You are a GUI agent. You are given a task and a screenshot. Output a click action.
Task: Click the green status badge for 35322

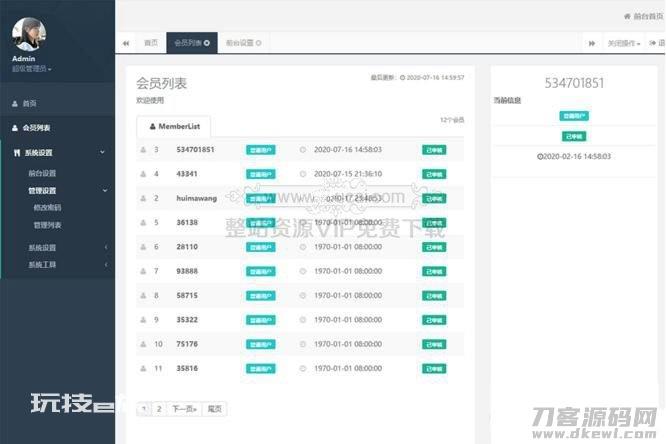[x=434, y=320]
